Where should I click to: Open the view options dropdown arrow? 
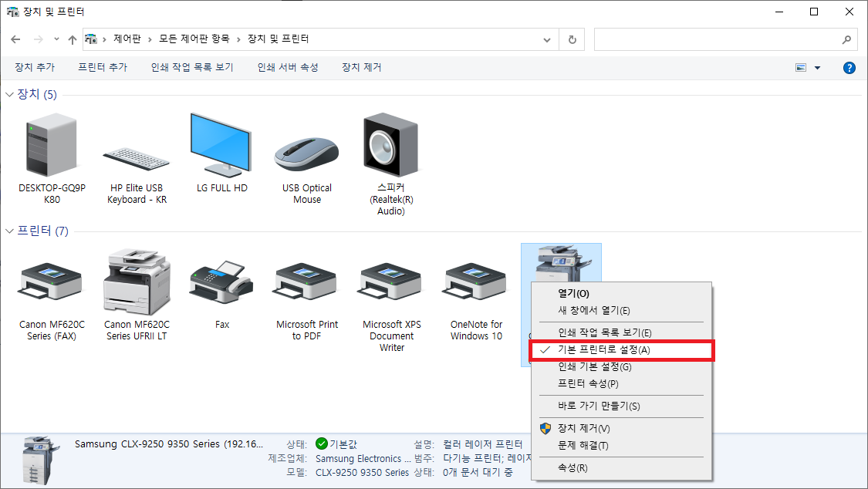(x=818, y=67)
